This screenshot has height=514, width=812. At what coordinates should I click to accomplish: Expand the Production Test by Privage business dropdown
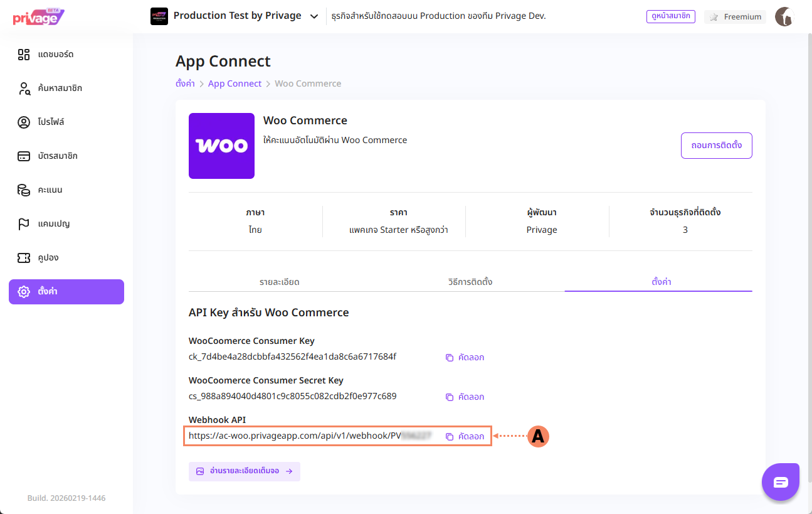pos(314,16)
